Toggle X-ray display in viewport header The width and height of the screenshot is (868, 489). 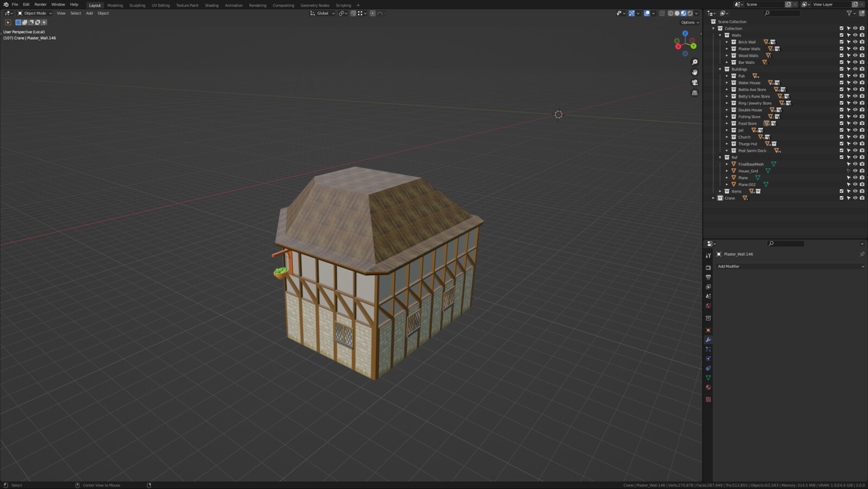pyautogui.click(x=662, y=13)
